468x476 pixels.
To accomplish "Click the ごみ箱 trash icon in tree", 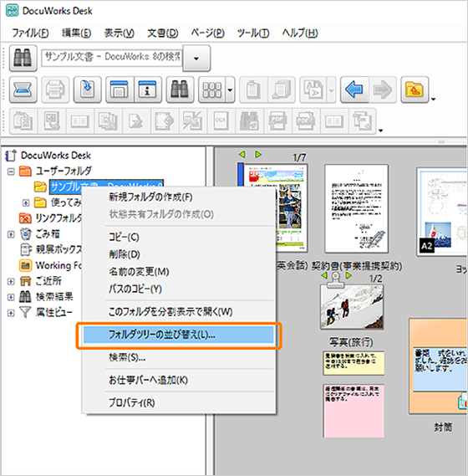I will 26,234.
